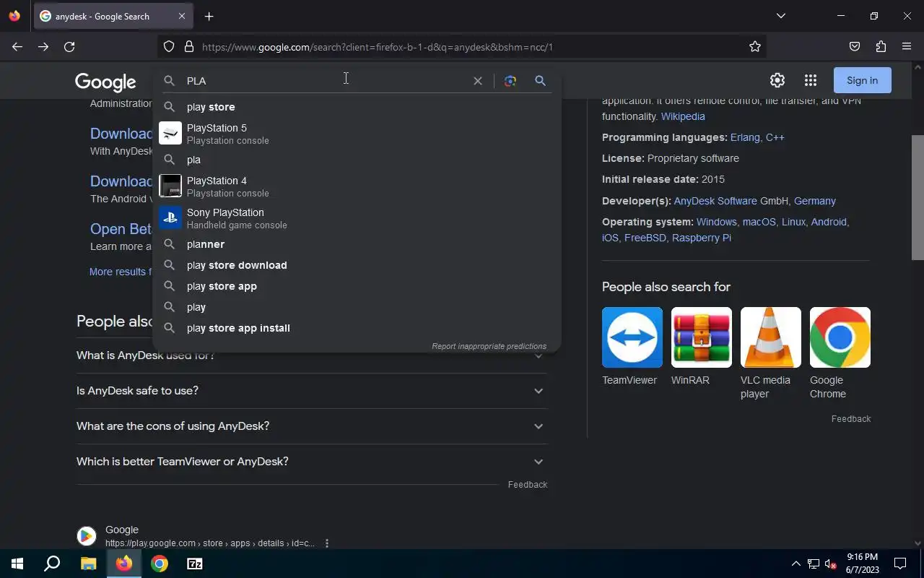Click Feedback under People also search for
The height and width of the screenshot is (578, 924).
[x=851, y=419]
